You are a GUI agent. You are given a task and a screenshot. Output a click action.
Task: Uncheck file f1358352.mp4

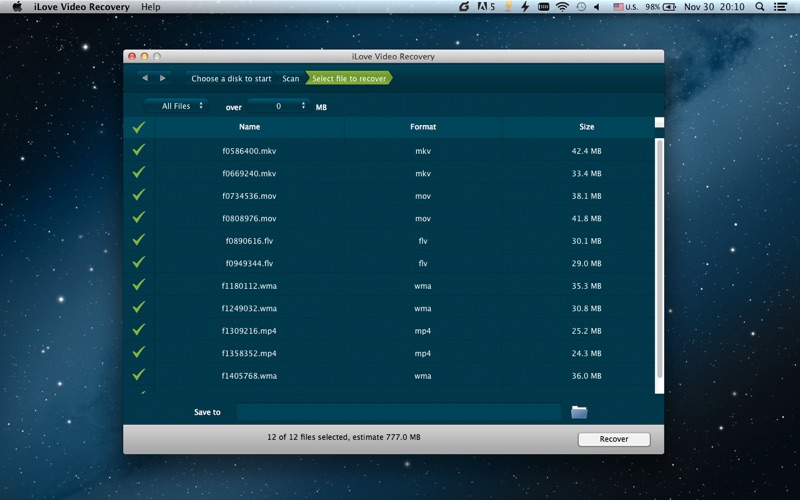[139, 352]
